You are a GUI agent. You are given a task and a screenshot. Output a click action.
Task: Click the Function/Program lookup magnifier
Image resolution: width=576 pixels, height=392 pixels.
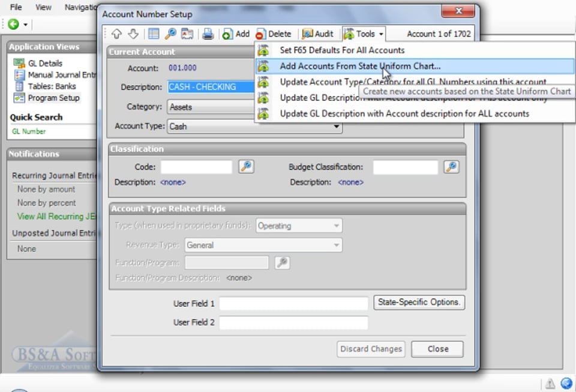(x=282, y=263)
